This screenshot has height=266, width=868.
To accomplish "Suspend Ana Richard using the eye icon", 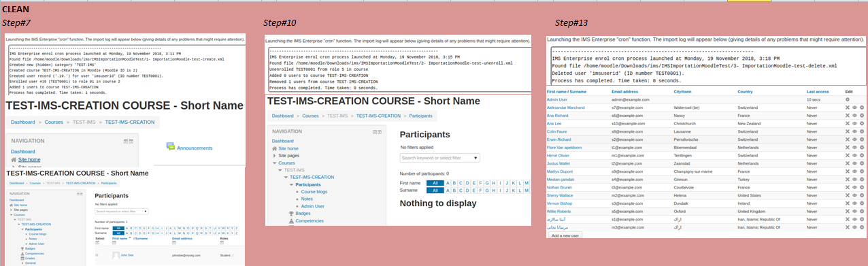I will tap(856, 116).
